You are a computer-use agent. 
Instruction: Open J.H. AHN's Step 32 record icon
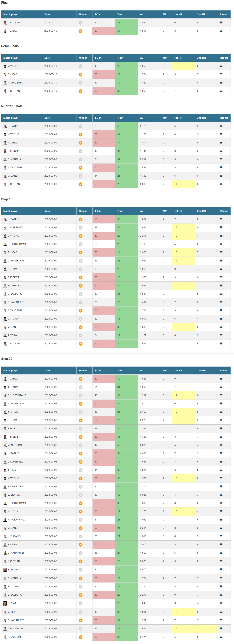click(221, 387)
